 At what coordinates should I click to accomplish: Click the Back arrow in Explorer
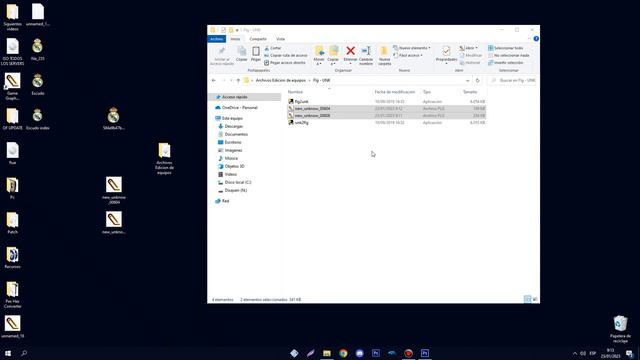pos(214,80)
